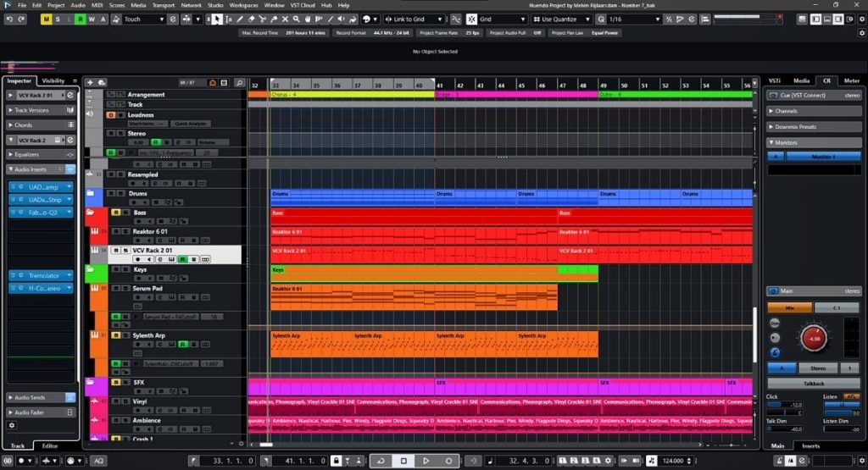This screenshot has height=470, width=868.
Task: Select the Range Selection tool
Action: click(x=229, y=19)
